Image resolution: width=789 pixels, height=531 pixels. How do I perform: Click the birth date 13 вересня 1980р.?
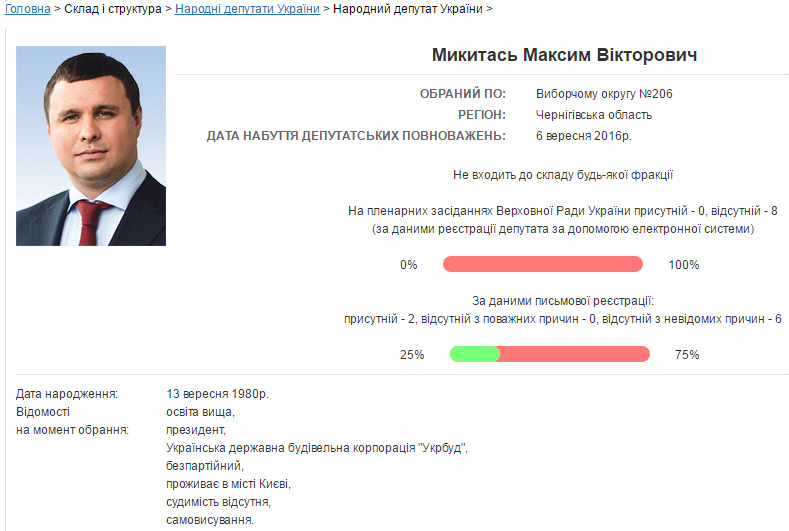pyautogui.click(x=217, y=393)
